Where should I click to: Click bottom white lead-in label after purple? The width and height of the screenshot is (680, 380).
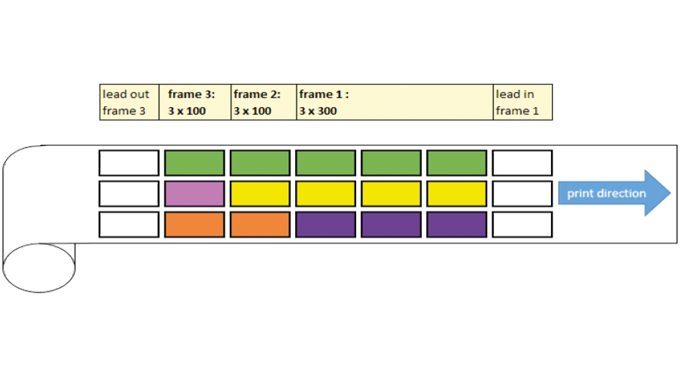point(522,225)
